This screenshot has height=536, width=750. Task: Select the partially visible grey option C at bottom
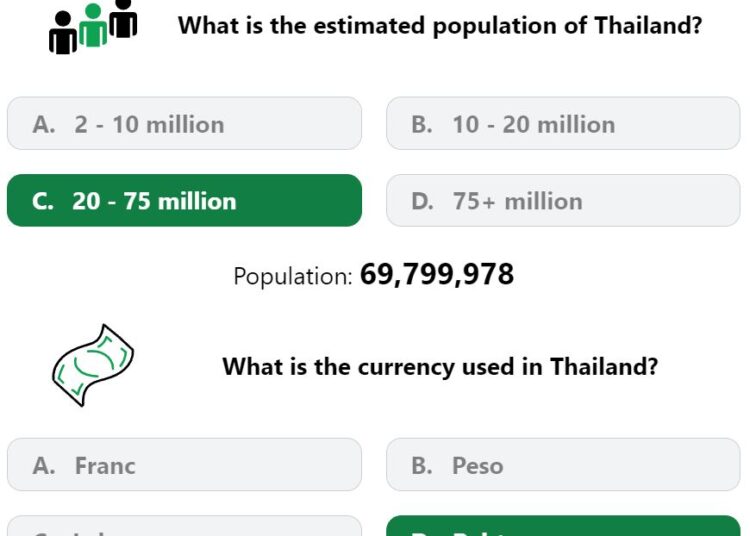click(x=184, y=525)
